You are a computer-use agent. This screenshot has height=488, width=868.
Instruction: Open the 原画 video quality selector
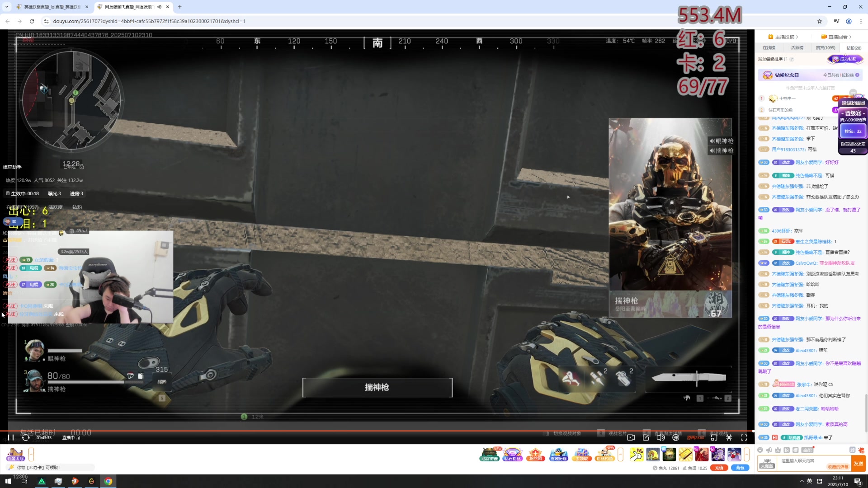click(x=695, y=438)
